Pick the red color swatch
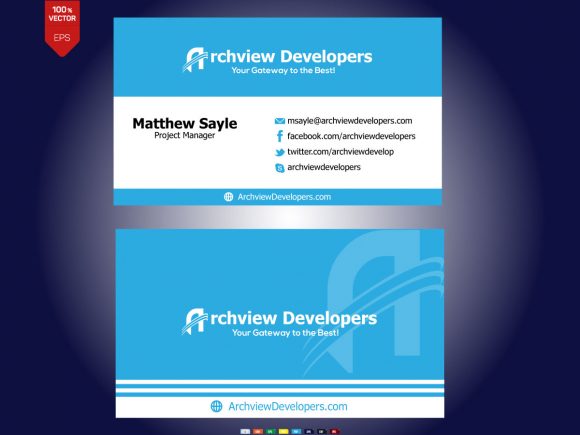Viewport: 580px width, 435px height. pos(334,432)
